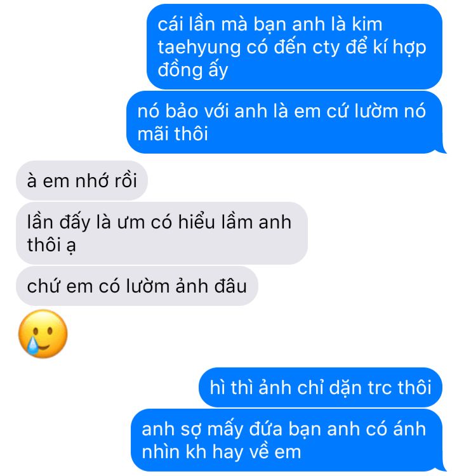Select the gray message 'chứ em có lườm ảnh đâu'

(x=137, y=286)
